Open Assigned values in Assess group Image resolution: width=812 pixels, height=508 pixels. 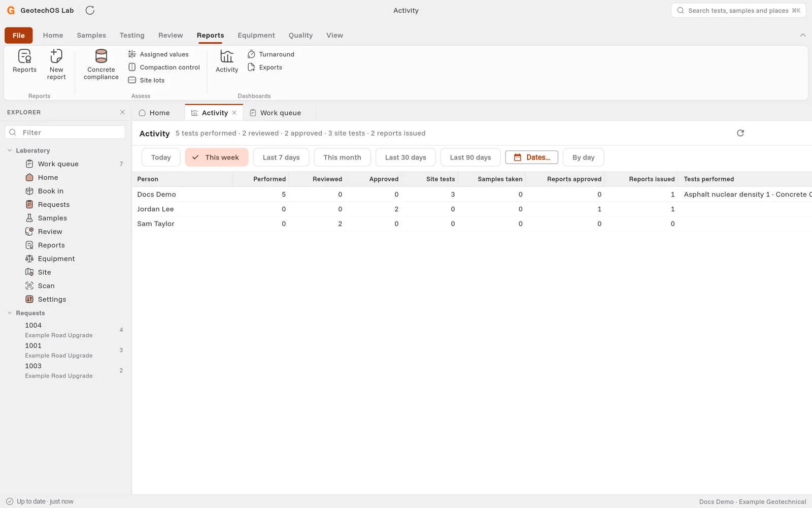tap(158, 54)
